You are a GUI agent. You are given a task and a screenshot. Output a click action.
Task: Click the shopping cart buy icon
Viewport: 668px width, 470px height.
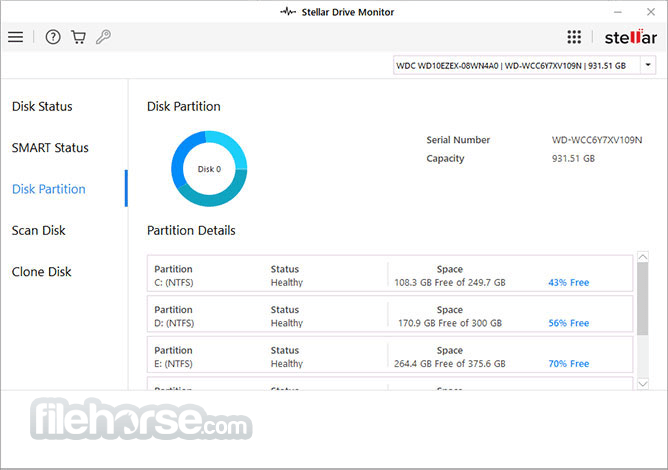pyautogui.click(x=78, y=37)
